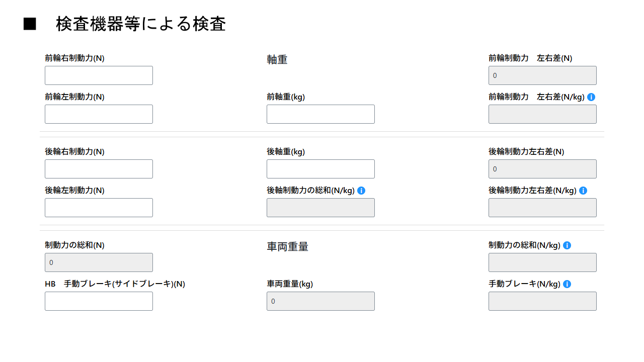644x362 pixels.
Task: Click the 車両重量(kg) calculated field
Action: pos(320,301)
